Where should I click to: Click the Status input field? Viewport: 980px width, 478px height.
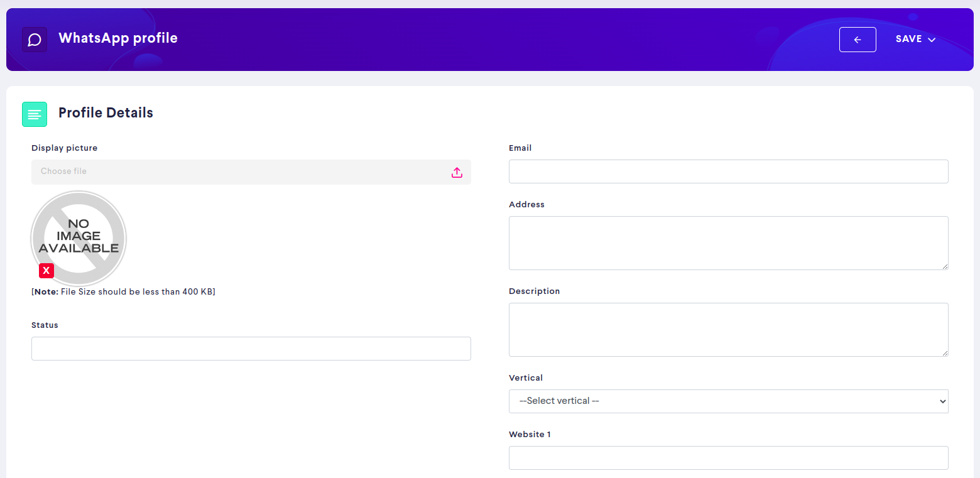pyautogui.click(x=251, y=348)
